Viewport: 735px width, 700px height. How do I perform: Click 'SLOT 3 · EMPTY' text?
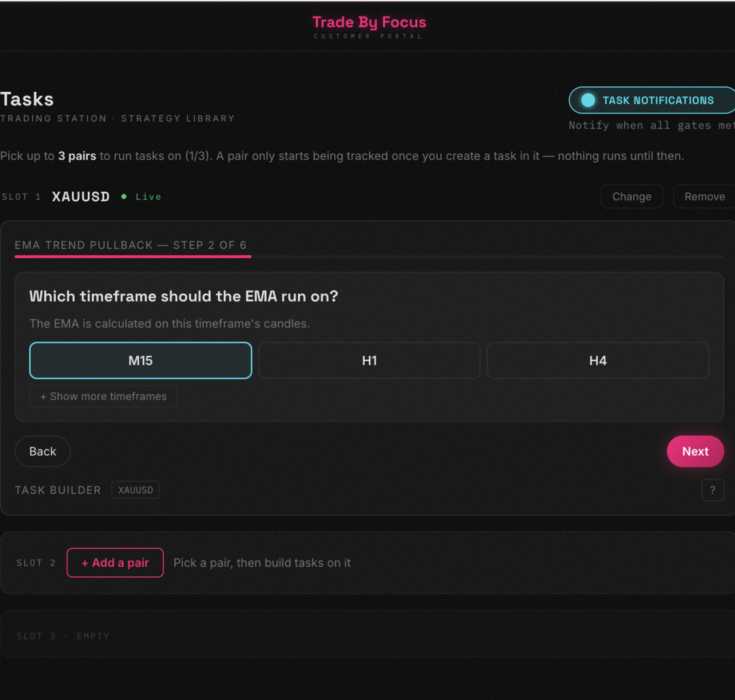click(x=63, y=636)
